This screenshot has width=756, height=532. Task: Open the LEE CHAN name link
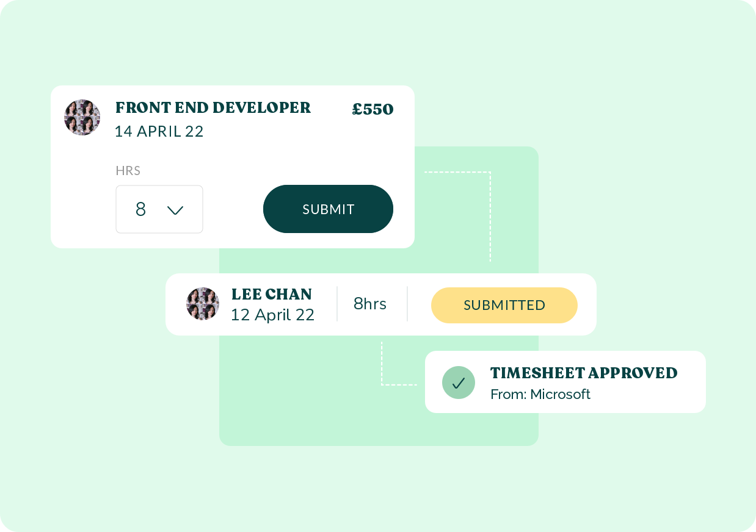(271, 294)
